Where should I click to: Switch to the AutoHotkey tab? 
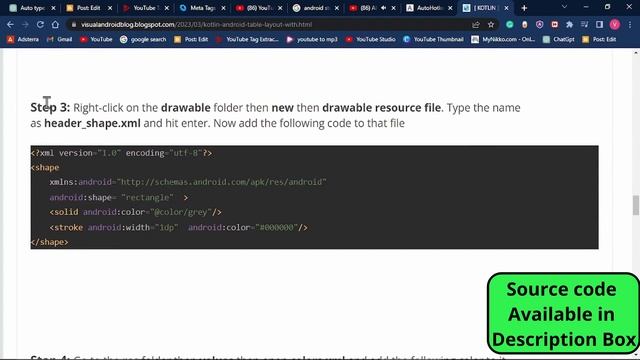click(x=429, y=8)
